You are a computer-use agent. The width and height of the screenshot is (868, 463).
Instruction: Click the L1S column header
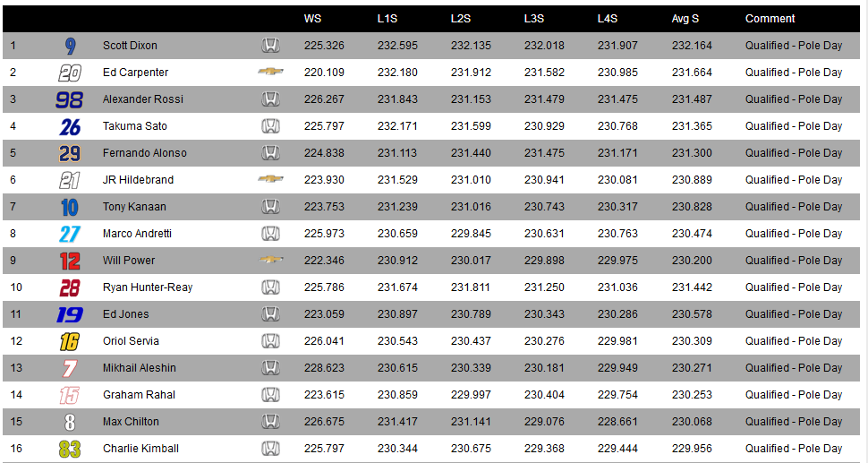387,18
